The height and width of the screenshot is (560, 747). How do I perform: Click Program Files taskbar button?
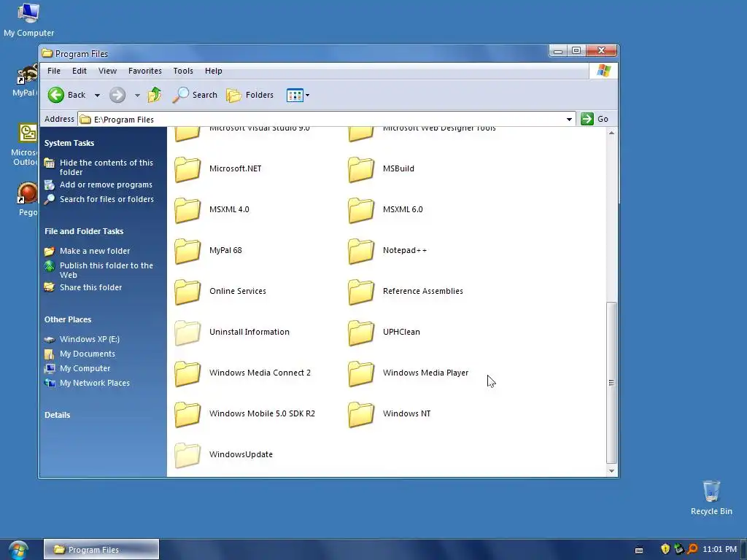pyautogui.click(x=101, y=550)
